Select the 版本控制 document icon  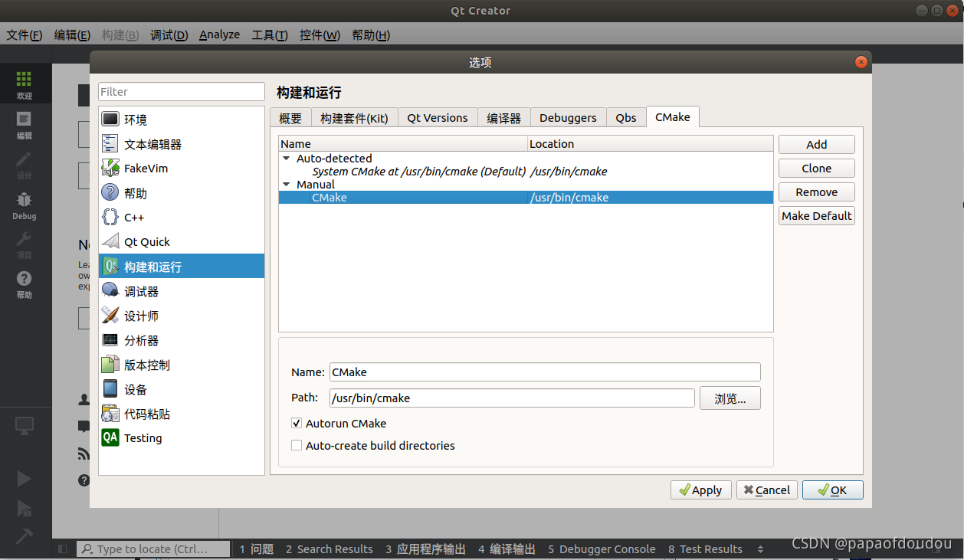click(x=111, y=365)
